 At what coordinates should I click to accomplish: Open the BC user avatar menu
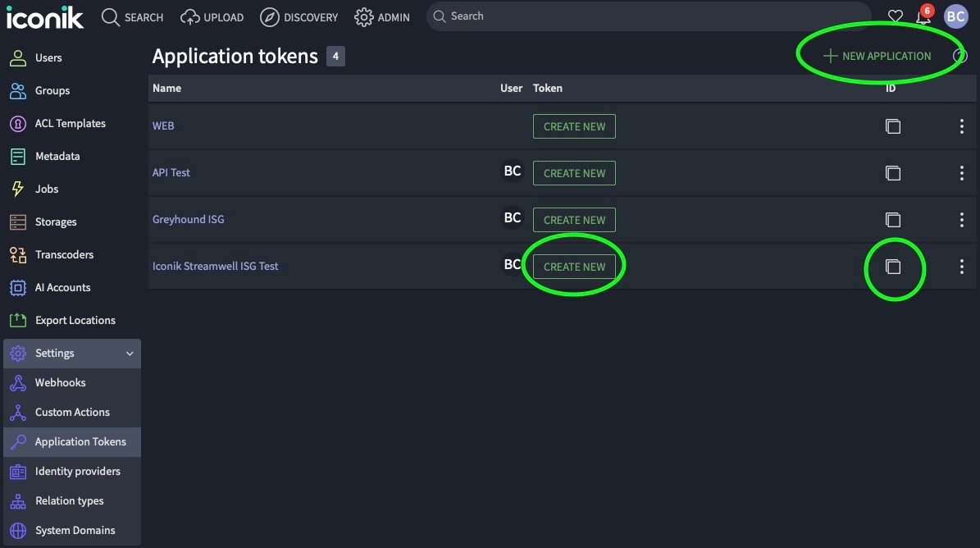pos(955,16)
